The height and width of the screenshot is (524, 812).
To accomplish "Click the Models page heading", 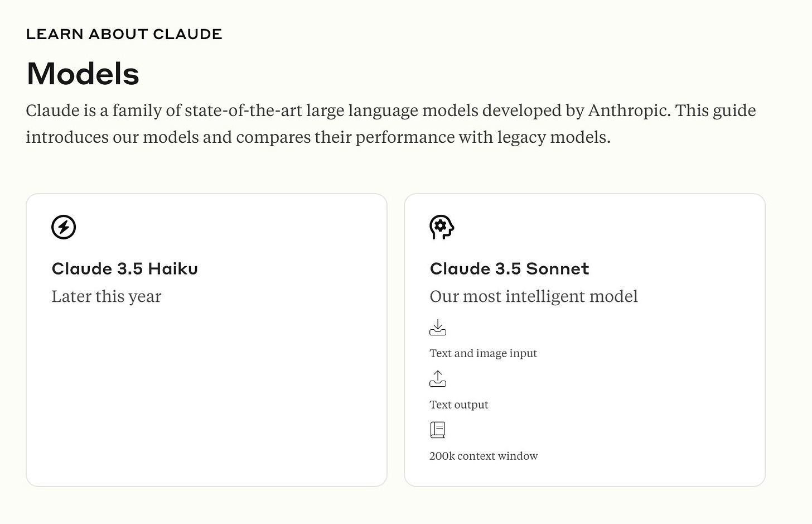I will [83, 73].
